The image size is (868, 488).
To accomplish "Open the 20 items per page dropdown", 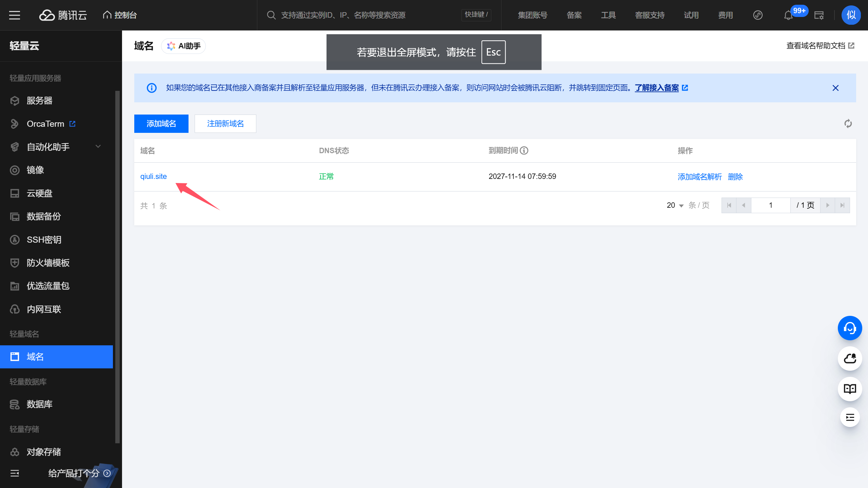I will tap(675, 205).
